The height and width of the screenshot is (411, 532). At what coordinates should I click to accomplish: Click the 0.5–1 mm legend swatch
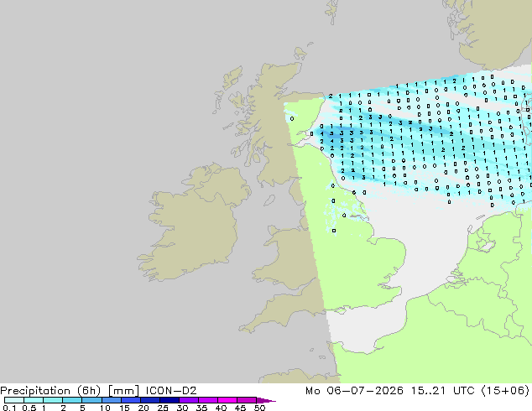tap(34, 400)
